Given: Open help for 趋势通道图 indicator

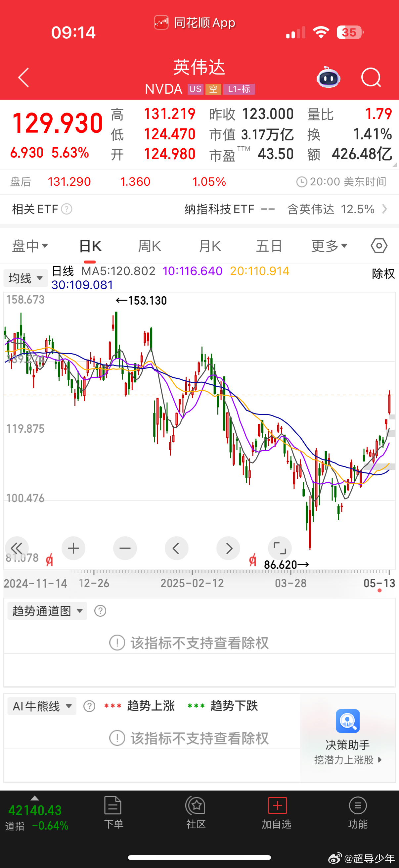Looking at the screenshot, I should pos(100,610).
